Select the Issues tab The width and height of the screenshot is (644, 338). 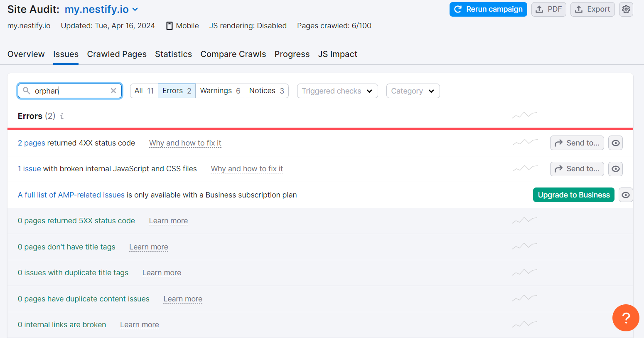(66, 54)
